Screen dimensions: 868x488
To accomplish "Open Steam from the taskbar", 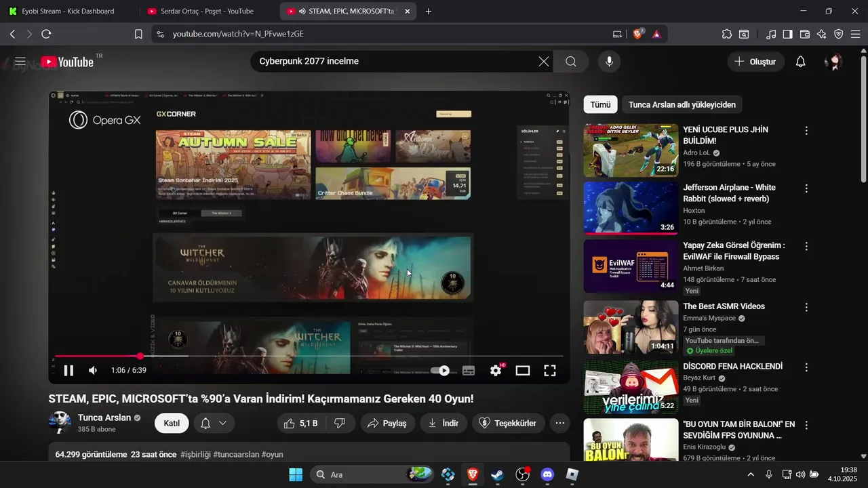I will tap(498, 474).
